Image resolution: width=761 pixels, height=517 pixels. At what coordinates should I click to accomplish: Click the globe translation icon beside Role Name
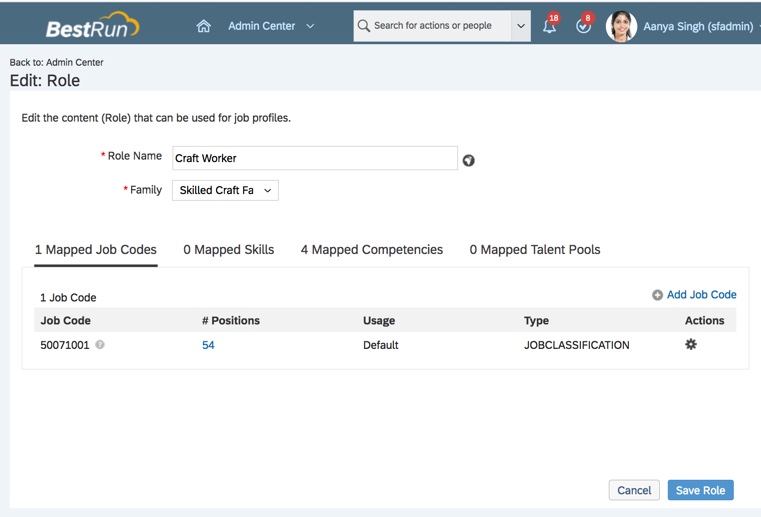point(468,160)
